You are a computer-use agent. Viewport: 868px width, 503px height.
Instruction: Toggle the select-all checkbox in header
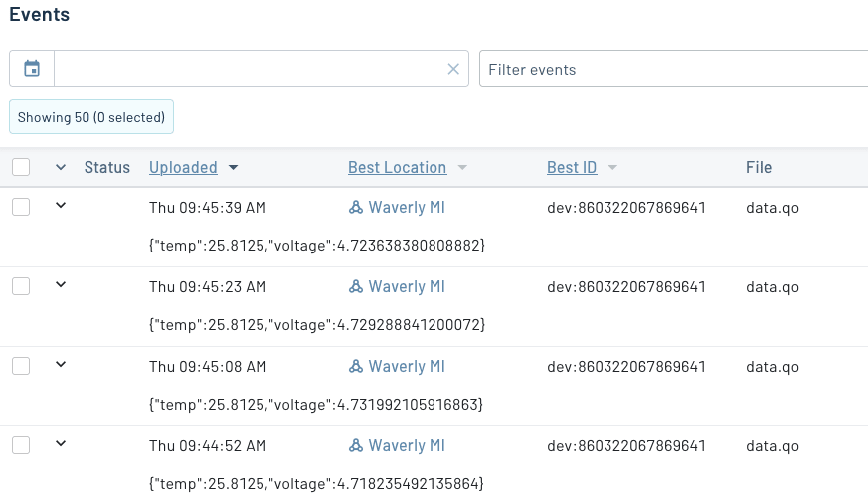click(21, 167)
